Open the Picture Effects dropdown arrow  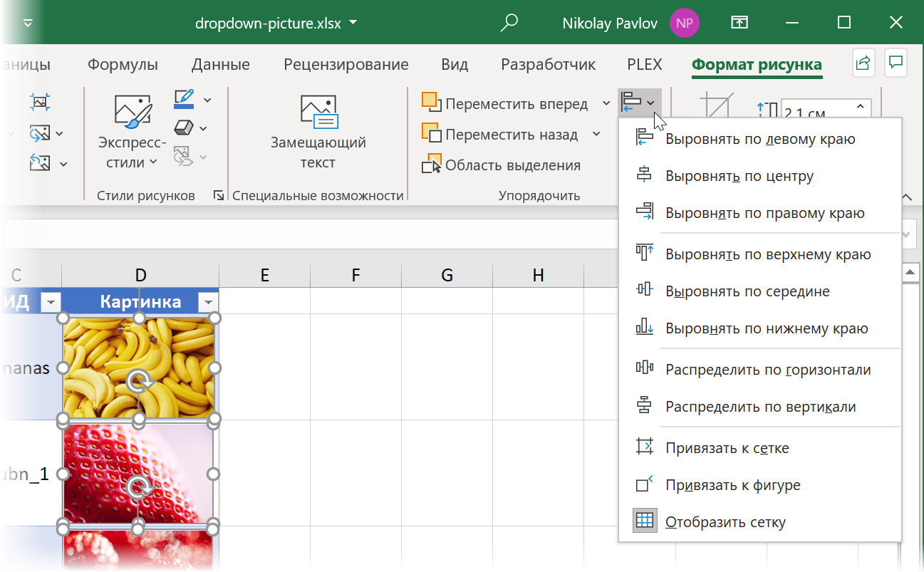[203, 129]
